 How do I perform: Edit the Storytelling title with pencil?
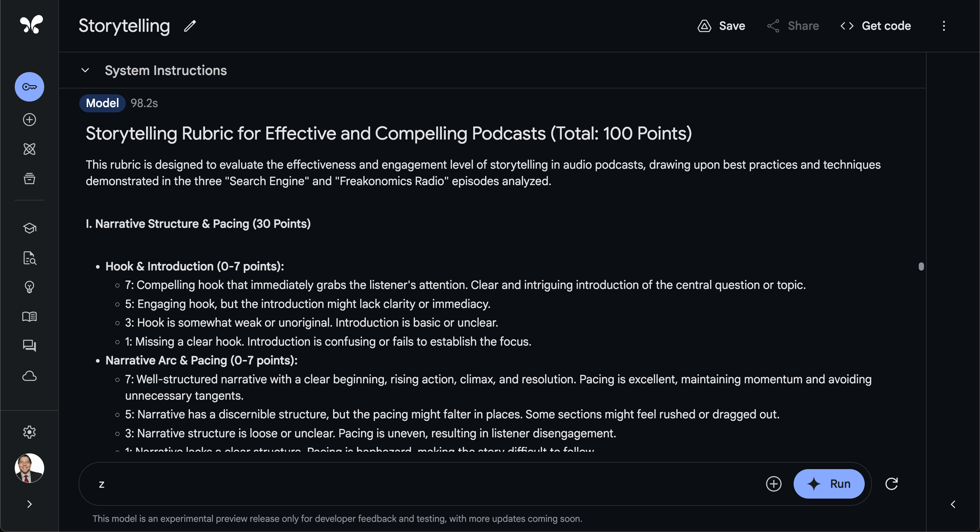190,26
